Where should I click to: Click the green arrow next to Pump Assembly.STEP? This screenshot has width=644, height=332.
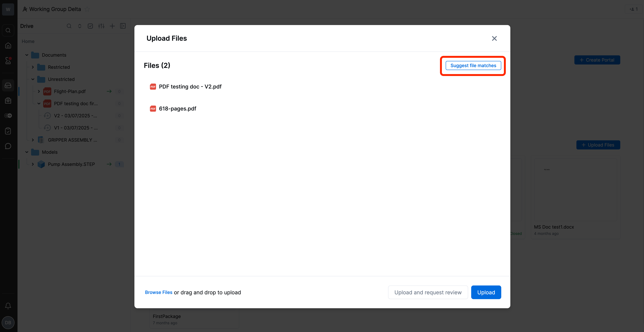(x=109, y=164)
